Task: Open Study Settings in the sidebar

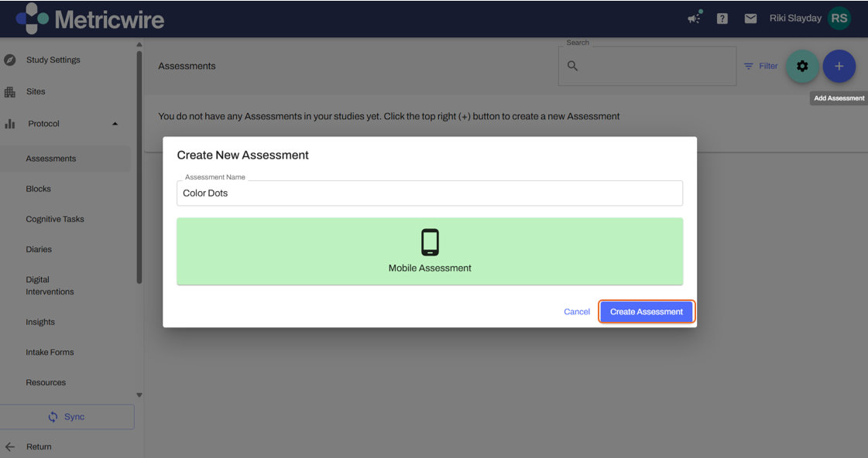Action: 53,60
